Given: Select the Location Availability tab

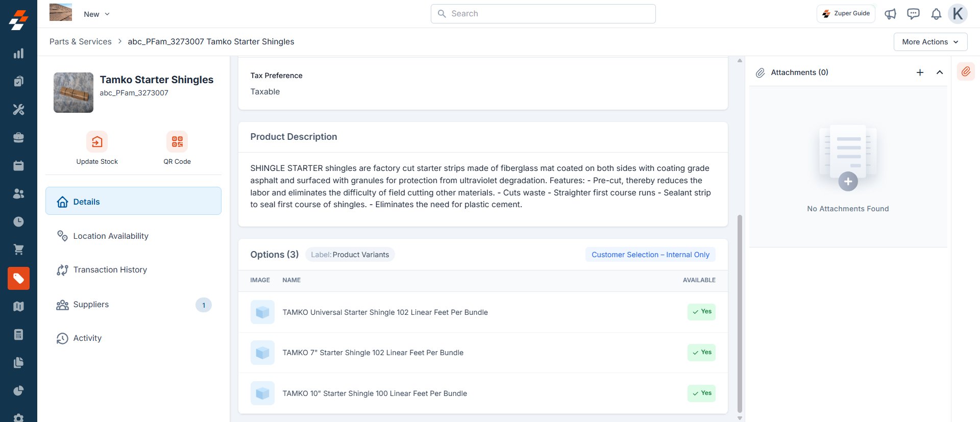Looking at the screenshot, I should click(x=133, y=236).
